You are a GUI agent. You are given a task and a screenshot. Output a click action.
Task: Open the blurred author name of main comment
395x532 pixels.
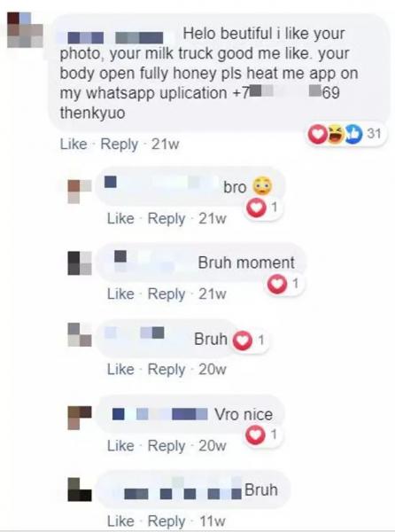pos(116,37)
